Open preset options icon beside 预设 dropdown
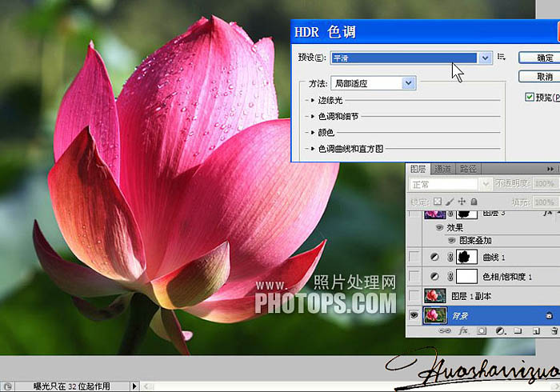Viewport: 560px width, 392px height. point(502,58)
